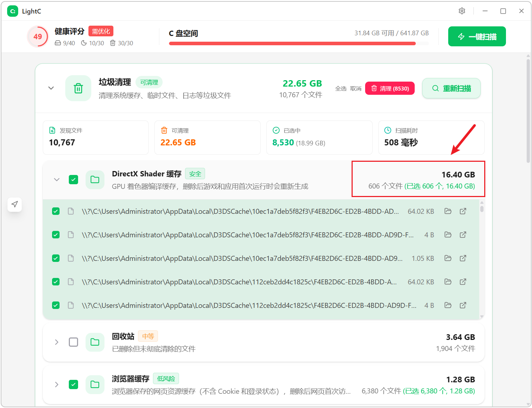Click the 需优化 status badge
Image resolution: width=532 pixels, height=408 pixels.
point(101,31)
